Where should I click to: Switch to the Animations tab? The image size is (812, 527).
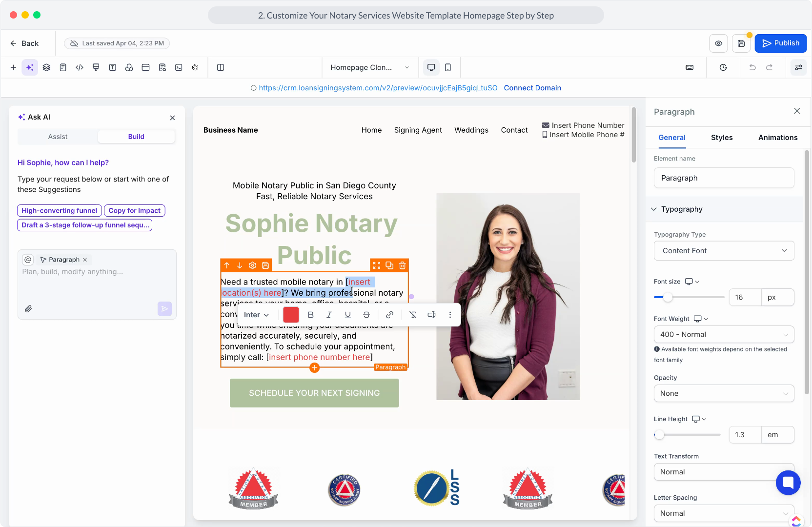pos(778,138)
